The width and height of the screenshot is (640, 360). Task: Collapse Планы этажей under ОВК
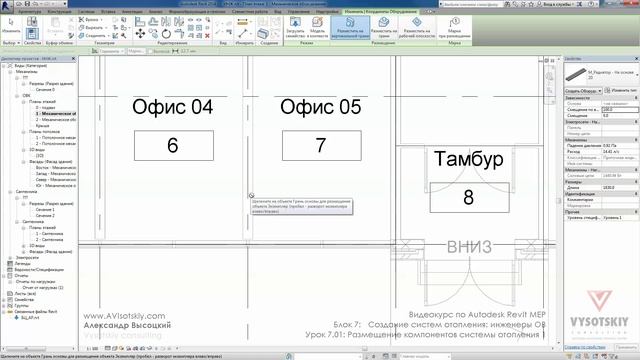23,102
